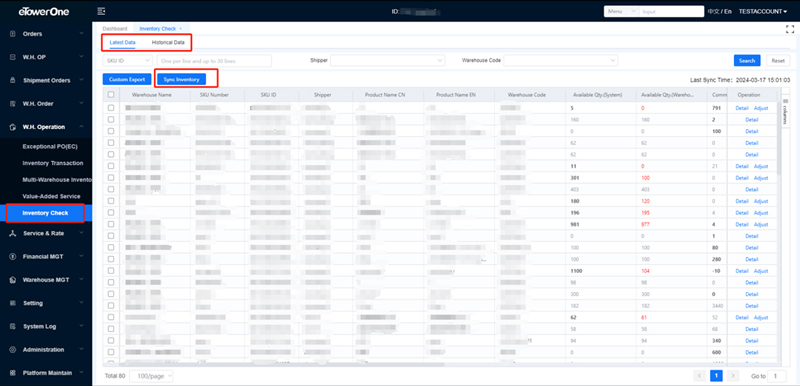Click the Financial MGT sidebar icon
Image resolution: width=800 pixels, height=386 pixels.
pyautogui.click(x=13, y=256)
